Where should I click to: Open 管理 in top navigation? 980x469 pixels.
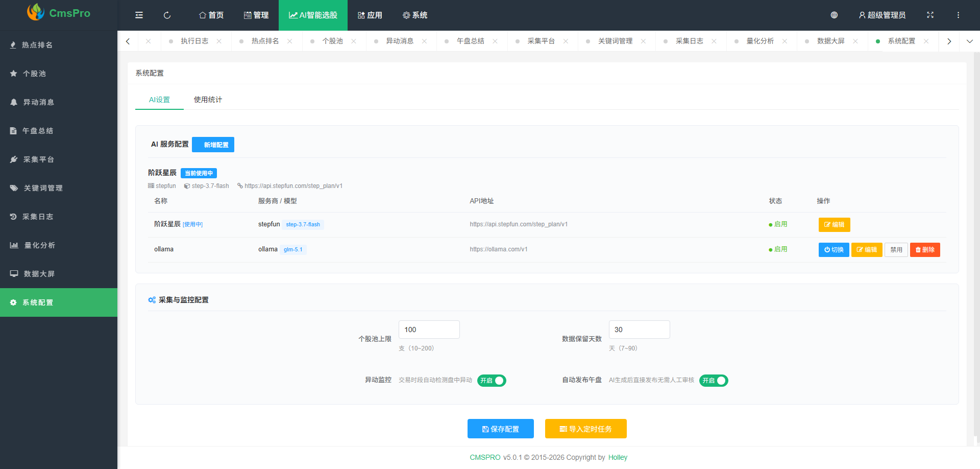[x=256, y=15]
